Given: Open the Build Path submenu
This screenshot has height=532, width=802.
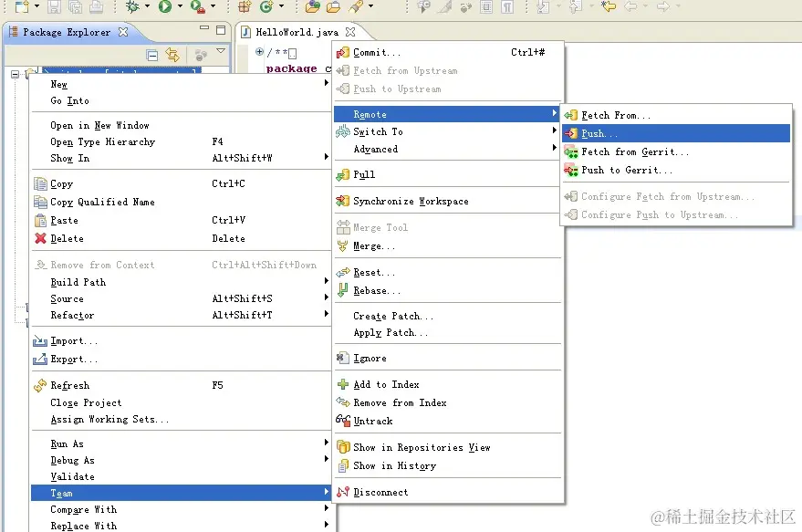Looking at the screenshot, I should pyautogui.click(x=181, y=282).
